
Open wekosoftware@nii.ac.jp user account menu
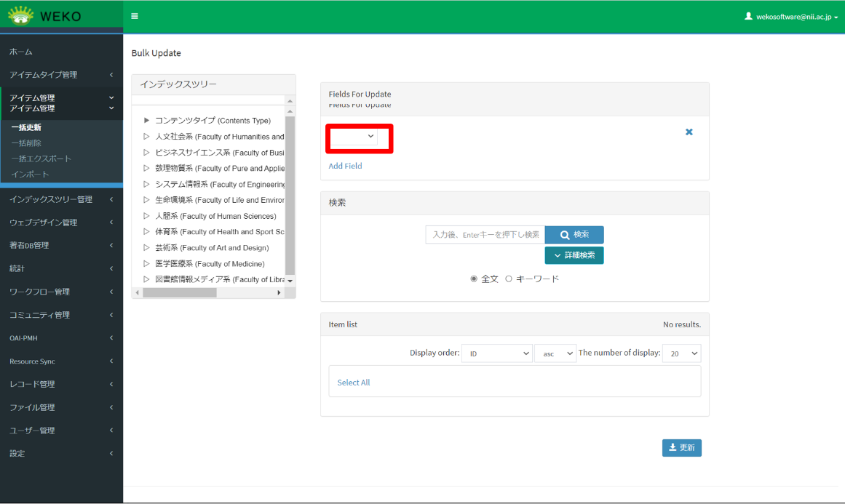[790, 16]
